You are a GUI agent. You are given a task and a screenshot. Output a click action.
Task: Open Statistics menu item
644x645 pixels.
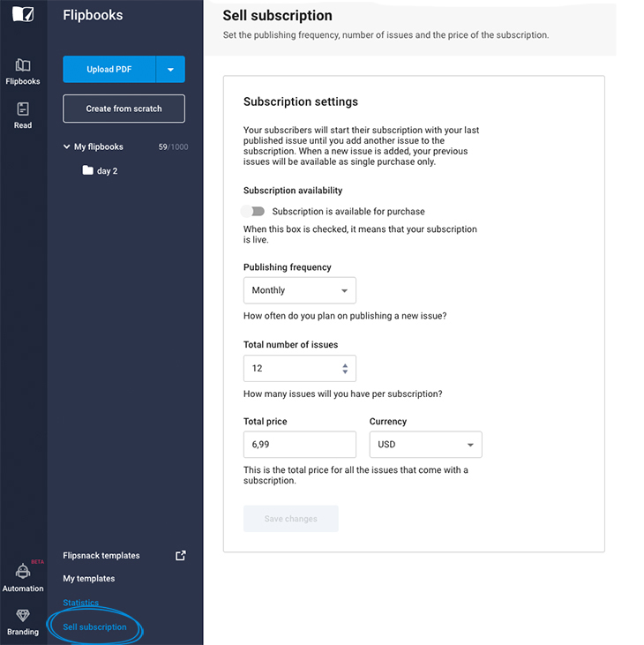(80, 603)
